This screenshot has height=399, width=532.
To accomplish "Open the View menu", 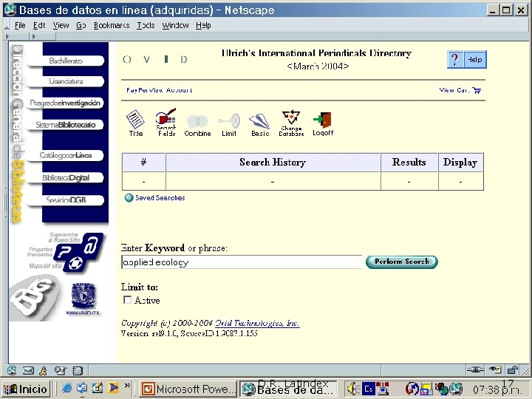I will tap(61, 25).
